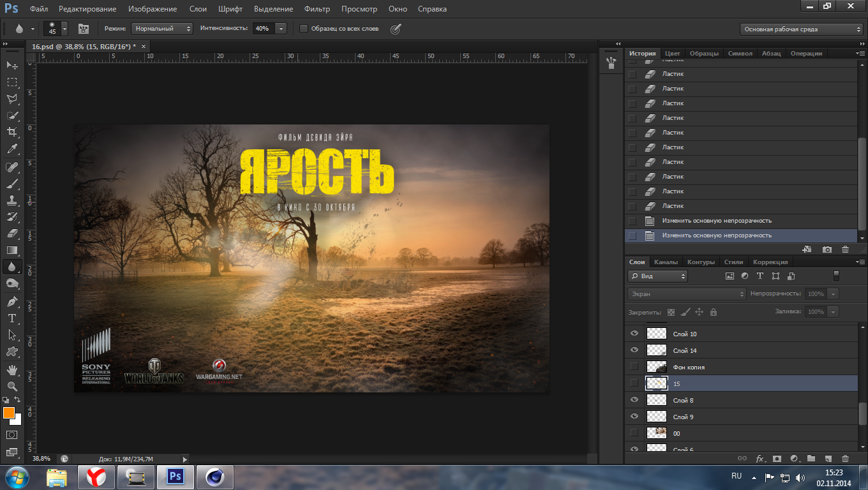The height and width of the screenshot is (490, 868).
Task: Hide layer Слой 8
Action: tap(634, 400)
